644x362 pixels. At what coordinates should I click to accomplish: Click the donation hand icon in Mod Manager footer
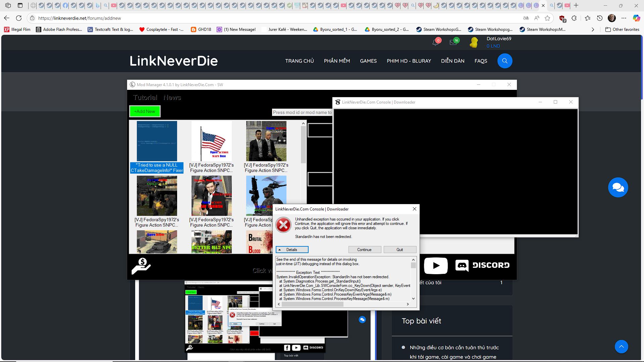click(142, 265)
